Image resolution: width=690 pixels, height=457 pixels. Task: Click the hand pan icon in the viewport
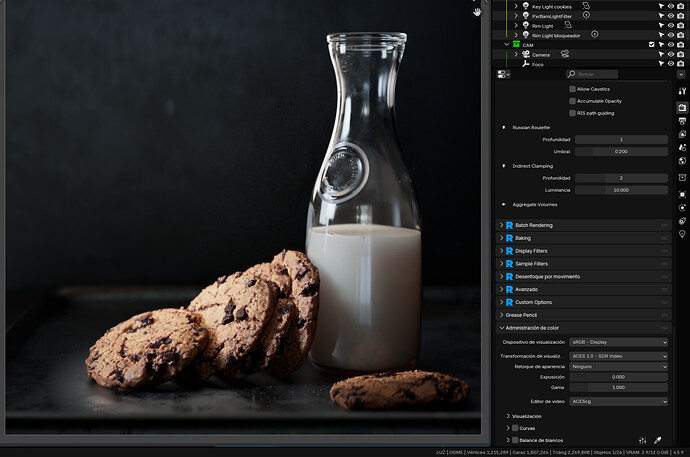tap(477, 12)
